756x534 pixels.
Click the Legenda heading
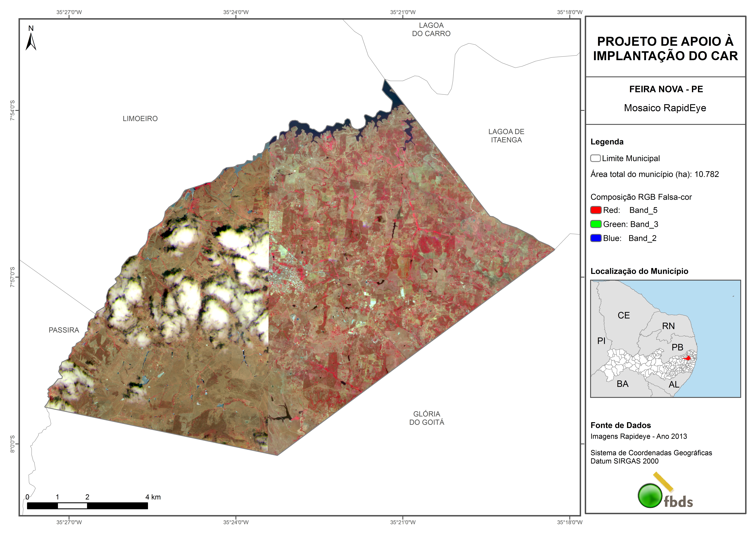click(607, 142)
